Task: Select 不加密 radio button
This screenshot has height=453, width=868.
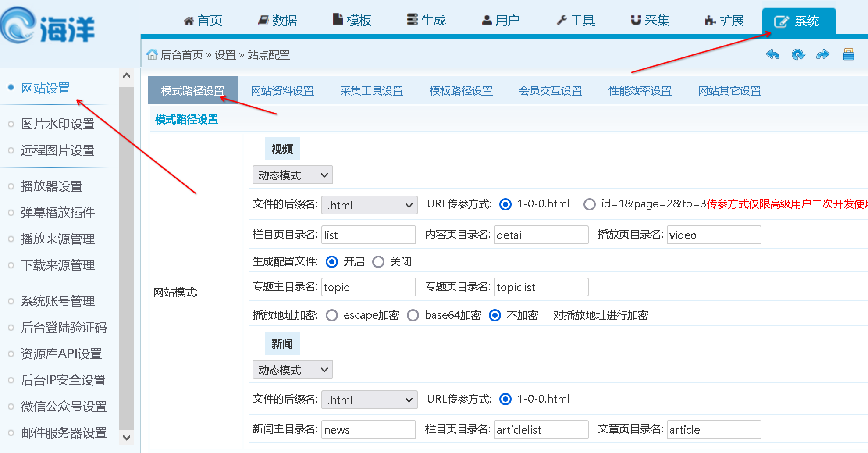Action: 495,315
